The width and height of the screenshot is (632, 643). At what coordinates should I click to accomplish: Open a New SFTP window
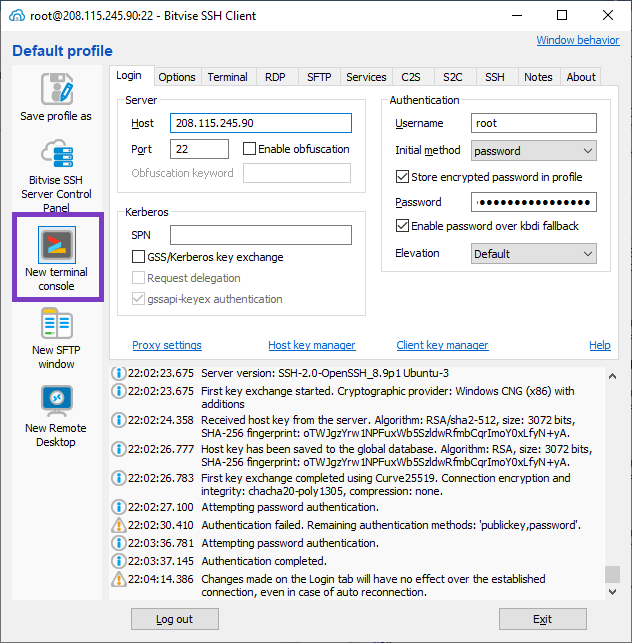[57, 339]
